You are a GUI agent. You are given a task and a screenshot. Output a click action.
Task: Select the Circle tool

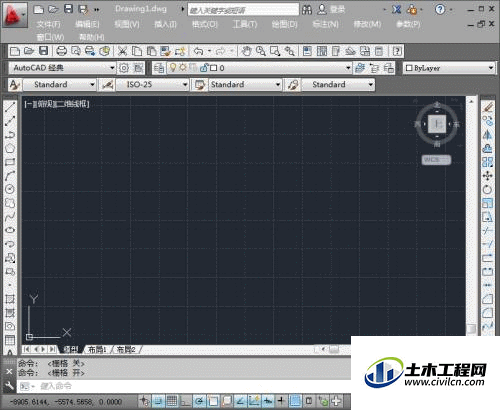coord(10,189)
